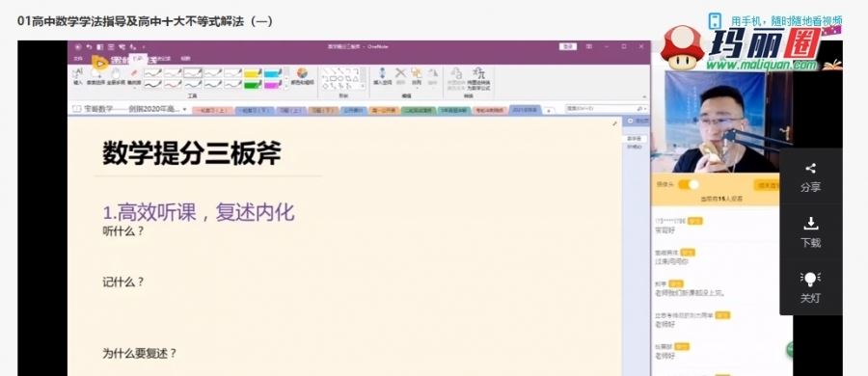This screenshot has height=376, width=868.
Task: Click the heading 1.高效听课，复述内化
Action: [199, 213]
